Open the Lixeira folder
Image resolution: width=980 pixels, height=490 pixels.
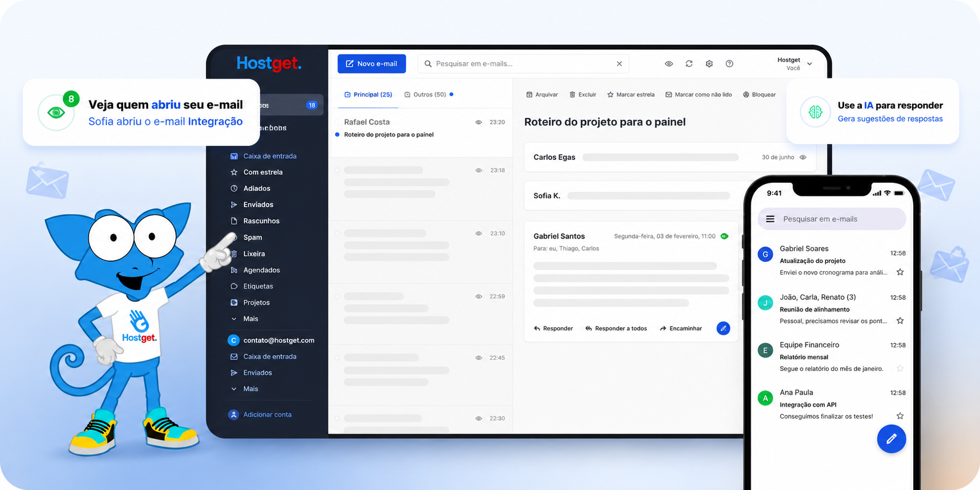tap(247, 254)
